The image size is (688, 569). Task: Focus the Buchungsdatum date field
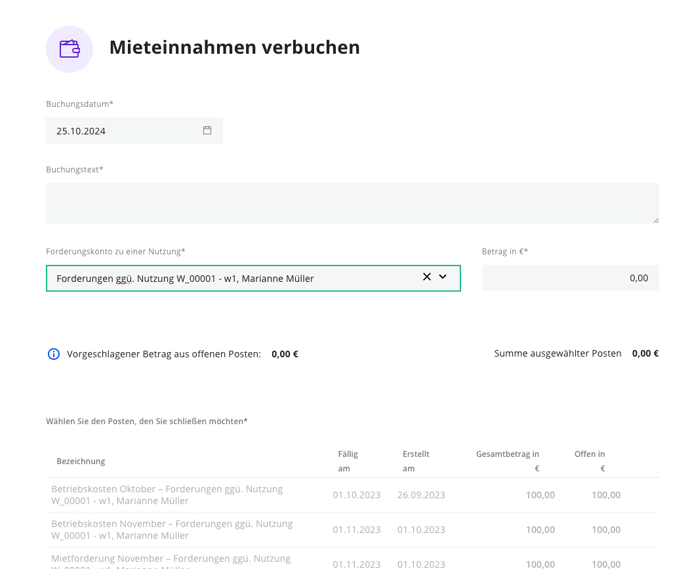(134, 130)
